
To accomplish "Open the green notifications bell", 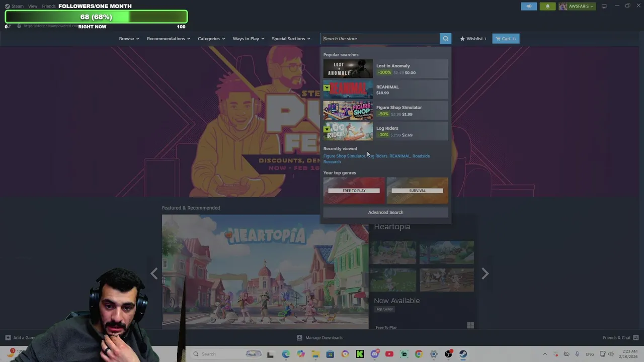I will (x=547, y=6).
